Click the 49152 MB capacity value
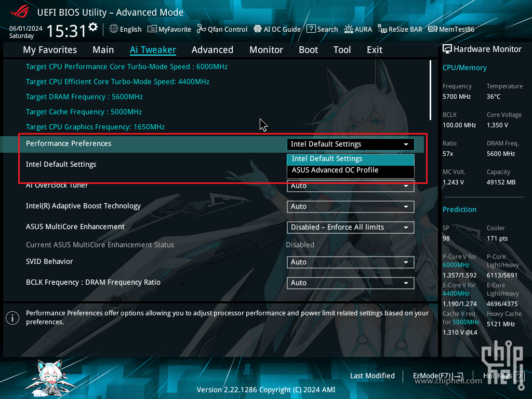 pos(501,182)
